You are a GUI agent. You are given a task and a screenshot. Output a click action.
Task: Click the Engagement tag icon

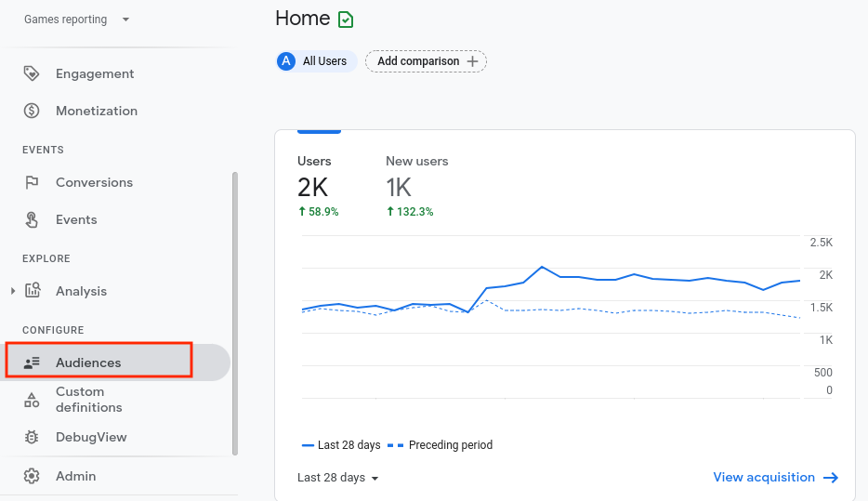(x=32, y=73)
